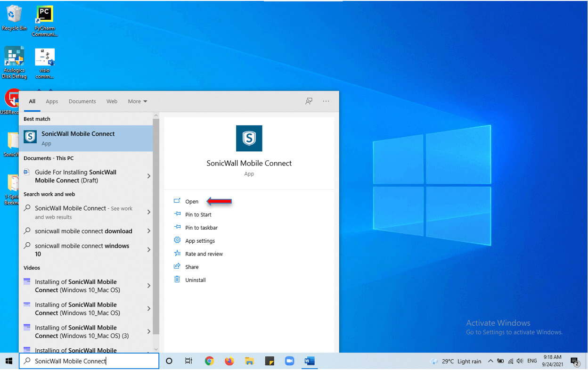588x370 pixels.
Task: Open the notification center from the taskbar
Action: click(x=576, y=361)
